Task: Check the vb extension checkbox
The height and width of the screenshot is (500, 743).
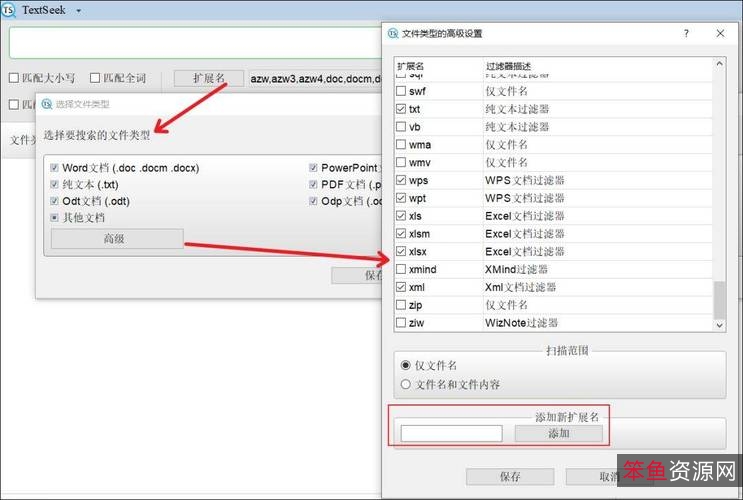Action: [401, 127]
